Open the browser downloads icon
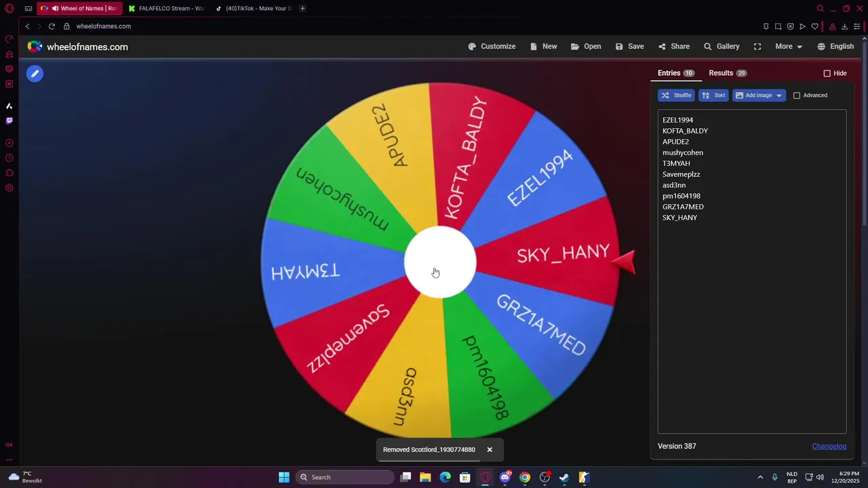 coord(844,26)
